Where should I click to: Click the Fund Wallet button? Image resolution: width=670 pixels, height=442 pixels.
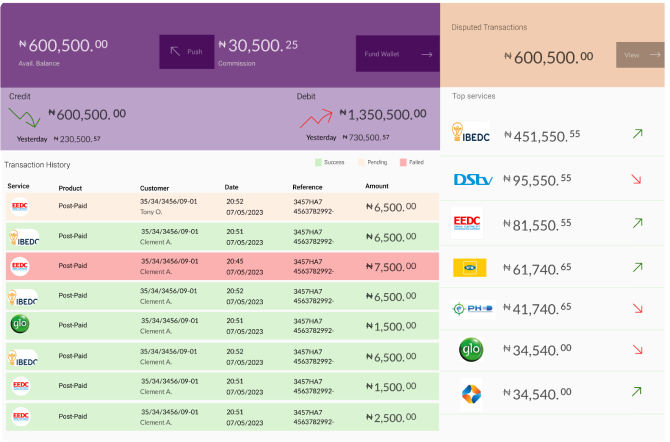[x=398, y=54]
